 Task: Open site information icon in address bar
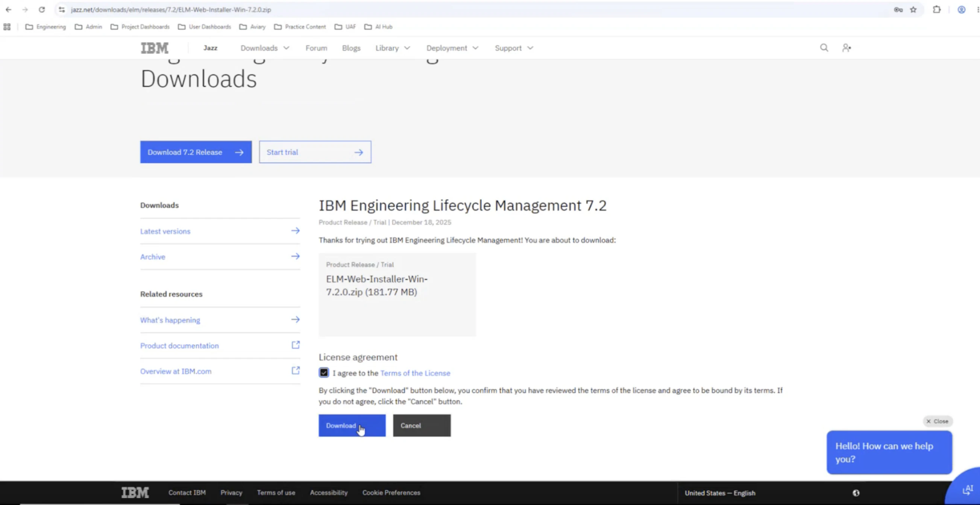[x=62, y=9]
